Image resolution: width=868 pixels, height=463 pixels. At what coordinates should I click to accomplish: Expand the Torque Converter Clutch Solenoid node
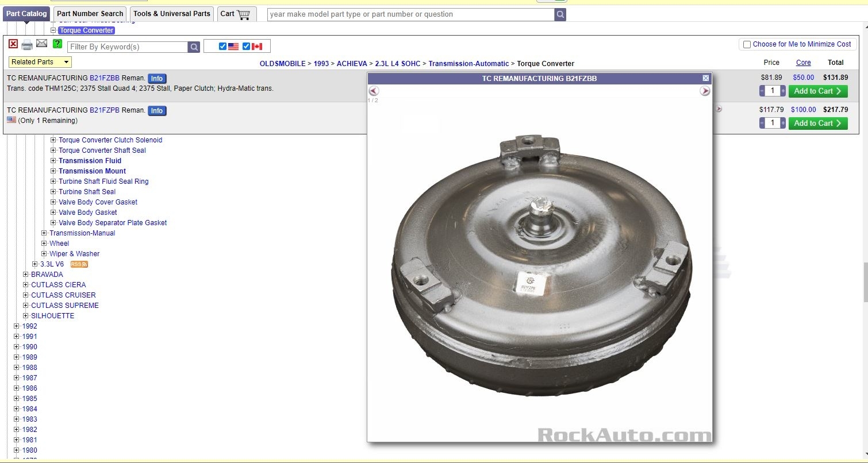click(x=53, y=140)
